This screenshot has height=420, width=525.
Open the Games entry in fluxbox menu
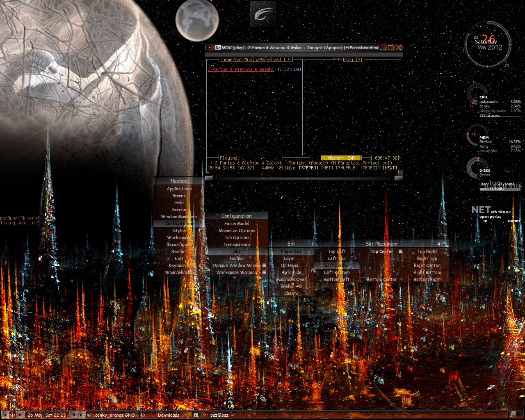pyautogui.click(x=179, y=196)
